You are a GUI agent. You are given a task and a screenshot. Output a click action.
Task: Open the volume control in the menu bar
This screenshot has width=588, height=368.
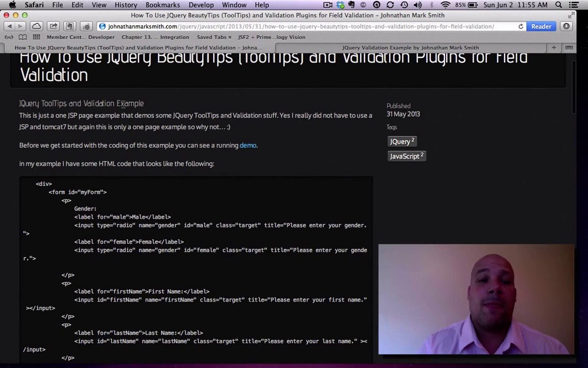tap(418, 5)
